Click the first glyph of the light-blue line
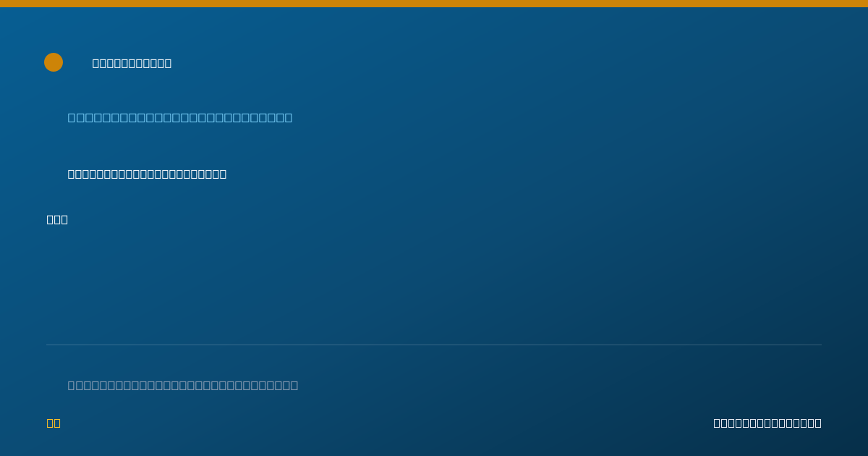868x456 pixels. tap(72, 117)
